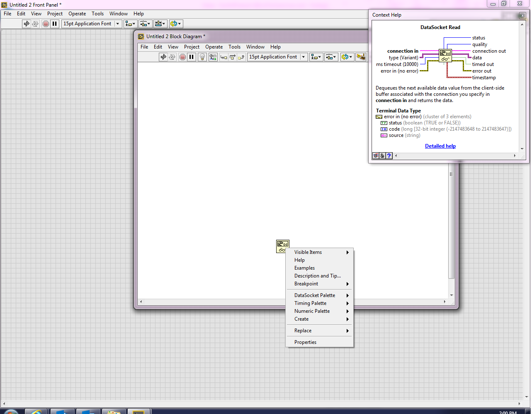The width and height of the screenshot is (532, 414).
Task: Open the Block Diagram font dropdown
Action: (x=278, y=57)
